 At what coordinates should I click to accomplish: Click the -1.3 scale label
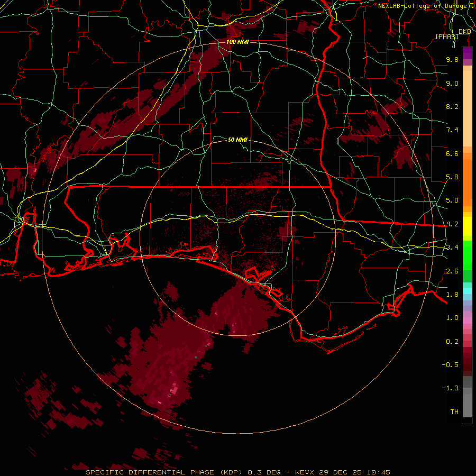[x=450, y=388]
